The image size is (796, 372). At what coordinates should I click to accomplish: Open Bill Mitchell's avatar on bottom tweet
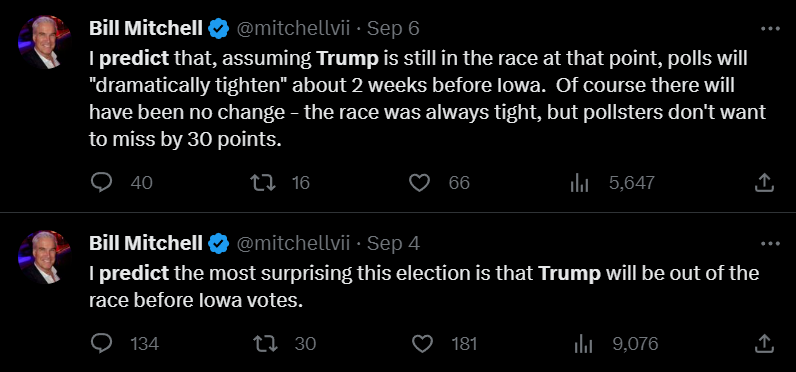click(x=44, y=257)
